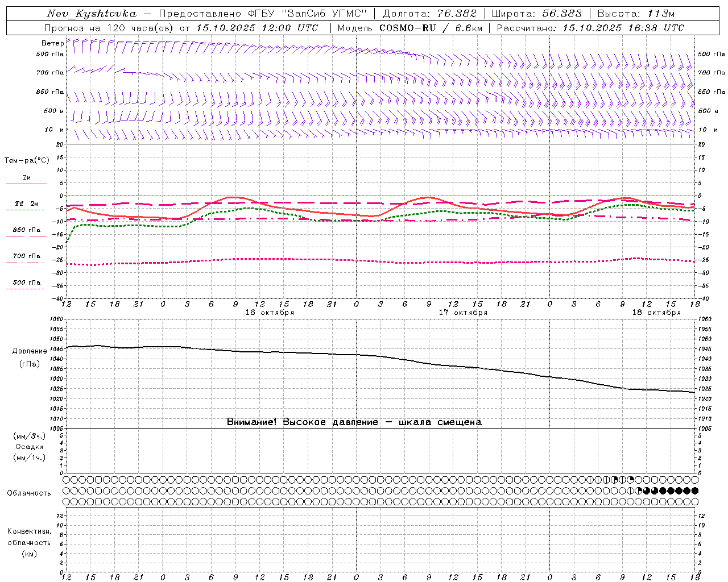Click the "17 октября" date label

point(463,313)
